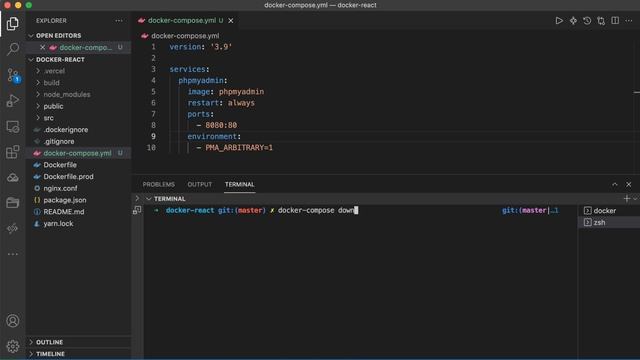Viewport: 640px width, 360px height.
Task: Create a new terminal with the plus icon
Action: [627, 199]
